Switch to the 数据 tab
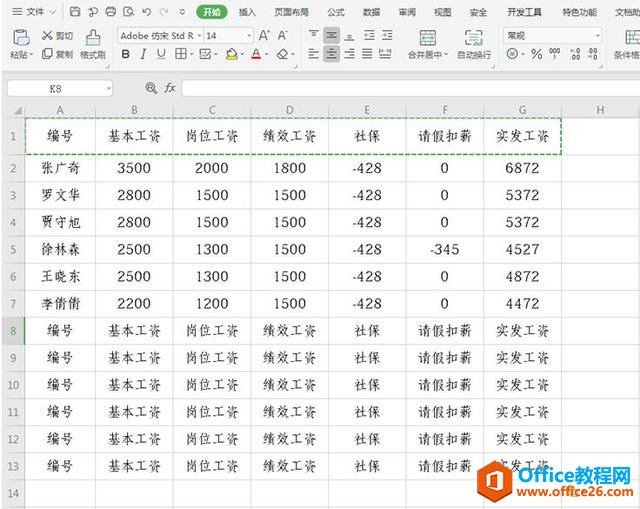This screenshot has width=640, height=509. (371, 12)
